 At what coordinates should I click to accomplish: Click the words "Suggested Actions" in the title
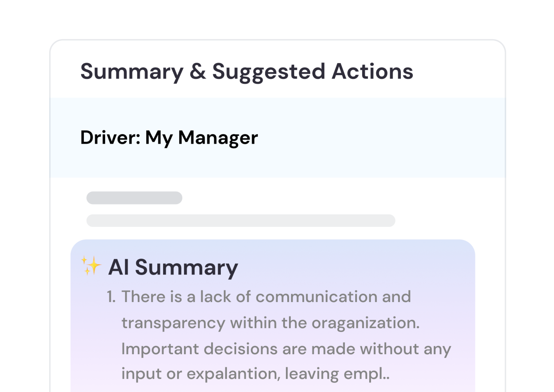click(312, 71)
